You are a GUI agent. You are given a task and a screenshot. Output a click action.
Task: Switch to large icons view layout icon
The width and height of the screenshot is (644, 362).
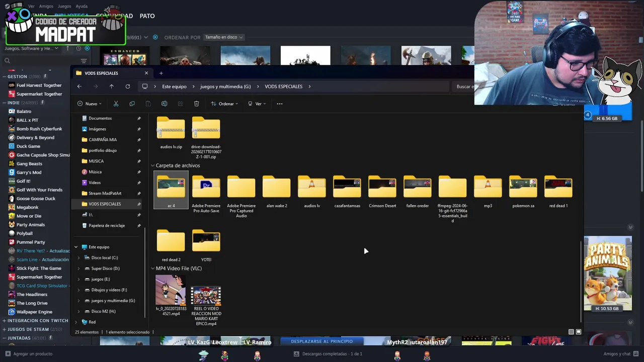(579, 332)
